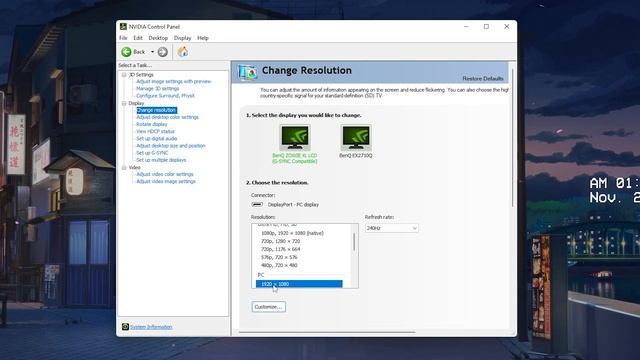
Task: Select 576p, 720 × 576 resolution
Action: (279, 257)
